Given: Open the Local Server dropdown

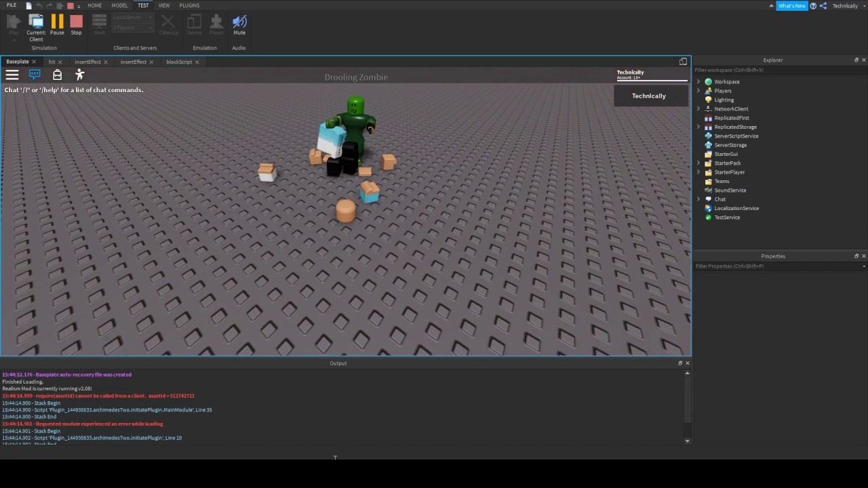Looking at the screenshot, I should tap(133, 18).
